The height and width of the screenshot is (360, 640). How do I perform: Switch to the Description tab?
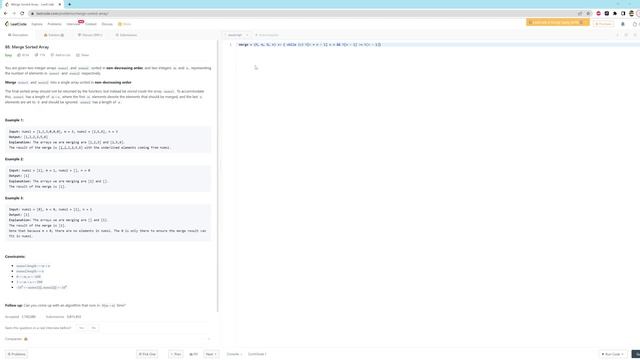pos(18,35)
